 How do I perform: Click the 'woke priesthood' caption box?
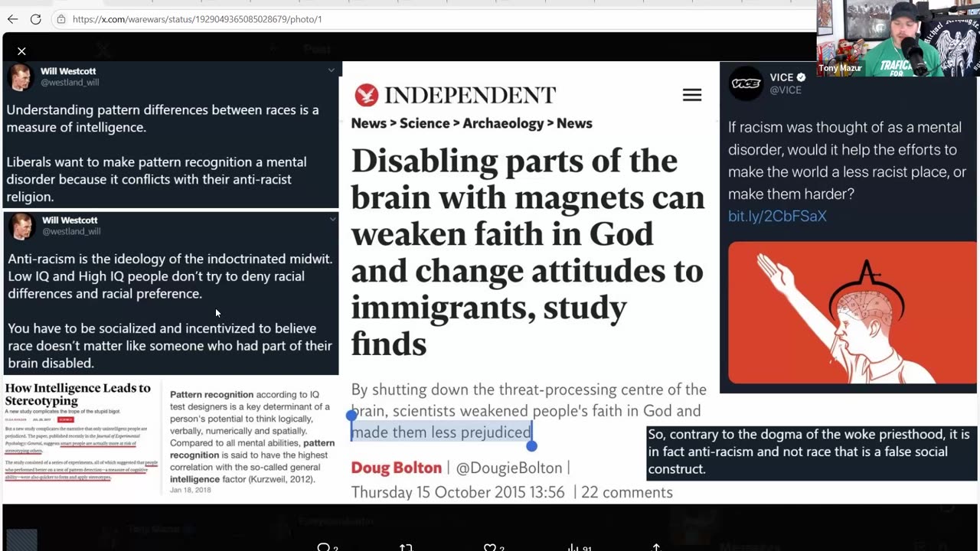(812, 452)
